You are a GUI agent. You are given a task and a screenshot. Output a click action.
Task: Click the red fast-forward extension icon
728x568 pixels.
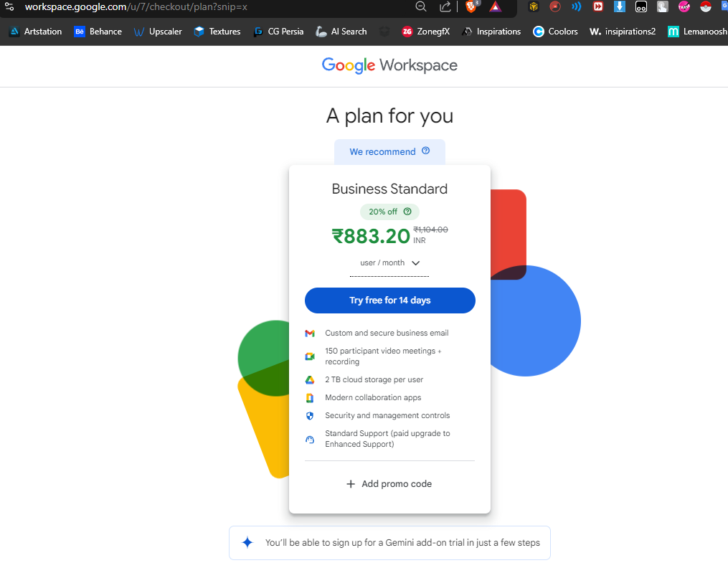tap(598, 6)
